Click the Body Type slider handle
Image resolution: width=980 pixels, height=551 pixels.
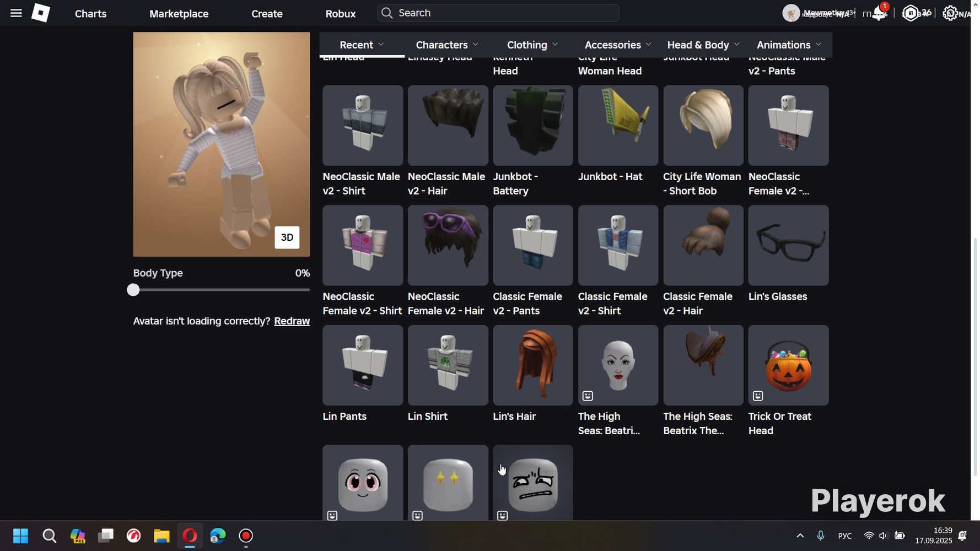(x=133, y=290)
